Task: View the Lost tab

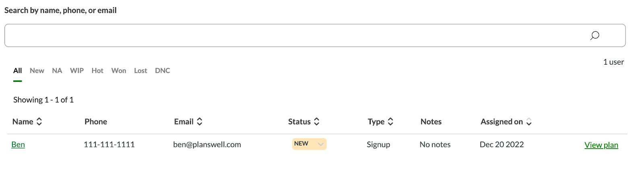Action: 140,71
